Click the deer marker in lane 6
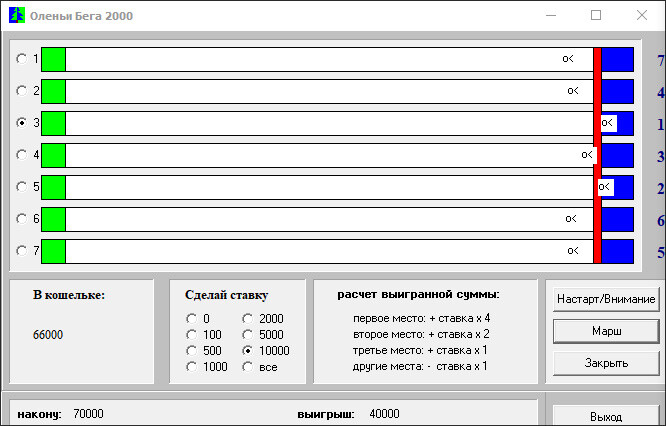This screenshot has height=426, width=666. coord(571,219)
